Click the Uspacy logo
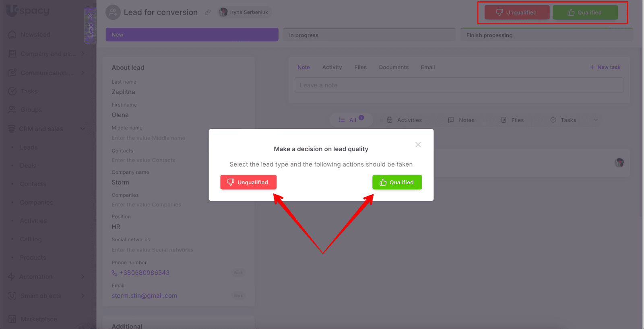The width and height of the screenshot is (644, 329). click(28, 10)
